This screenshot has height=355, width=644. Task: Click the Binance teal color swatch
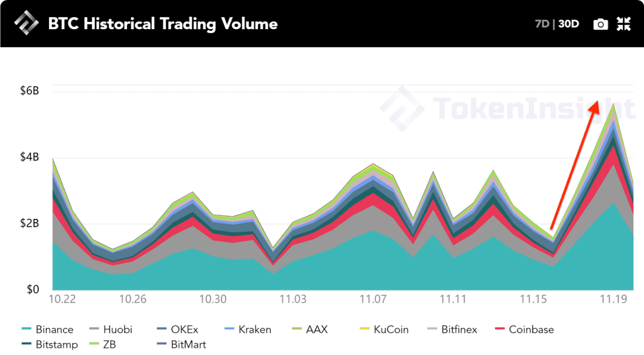click(26, 329)
